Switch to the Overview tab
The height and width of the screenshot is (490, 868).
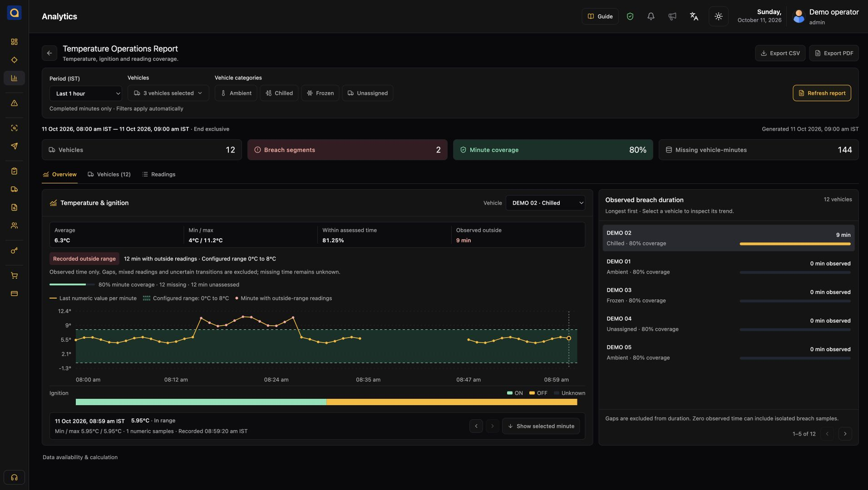click(x=59, y=175)
